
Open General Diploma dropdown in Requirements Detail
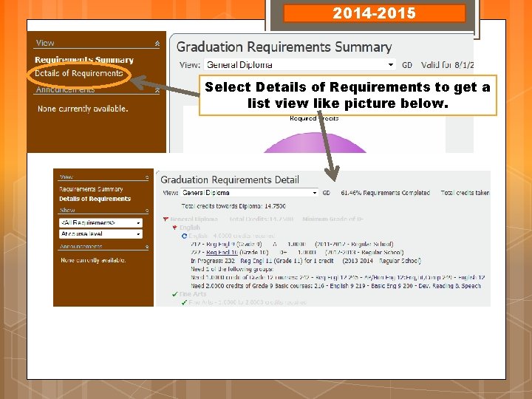click(250, 193)
